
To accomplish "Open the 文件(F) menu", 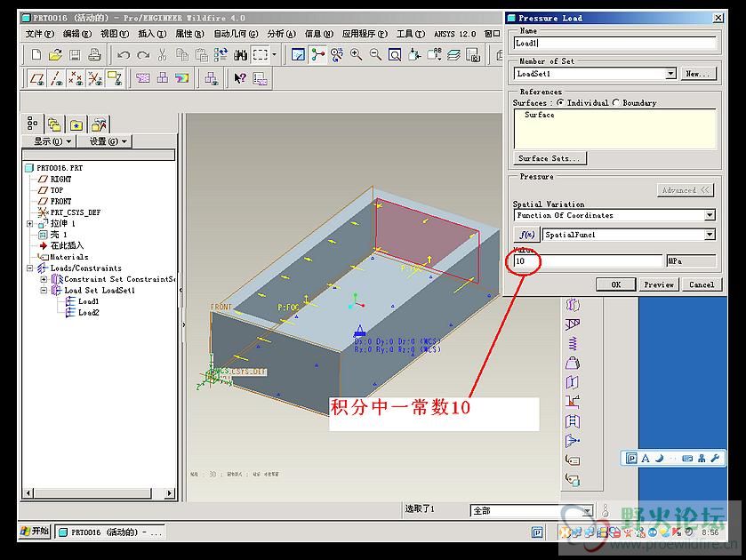I will coord(39,34).
